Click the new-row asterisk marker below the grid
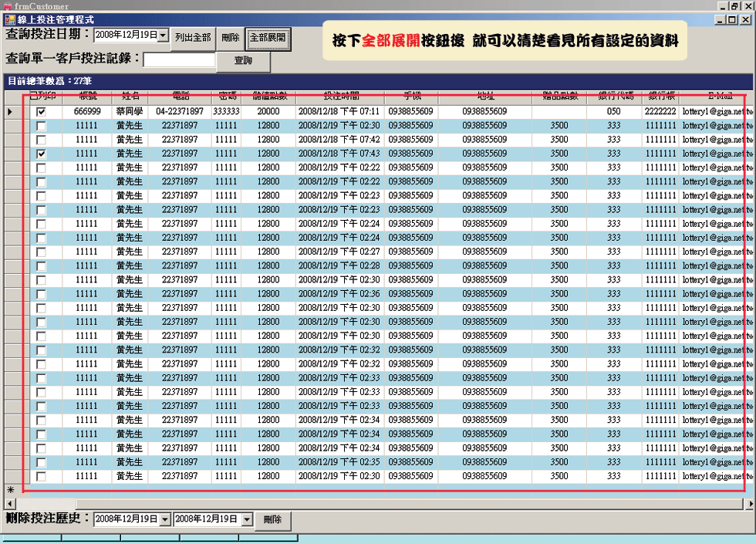The height and width of the screenshot is (544, 756). pyautogui.click(x=11, y=489)
